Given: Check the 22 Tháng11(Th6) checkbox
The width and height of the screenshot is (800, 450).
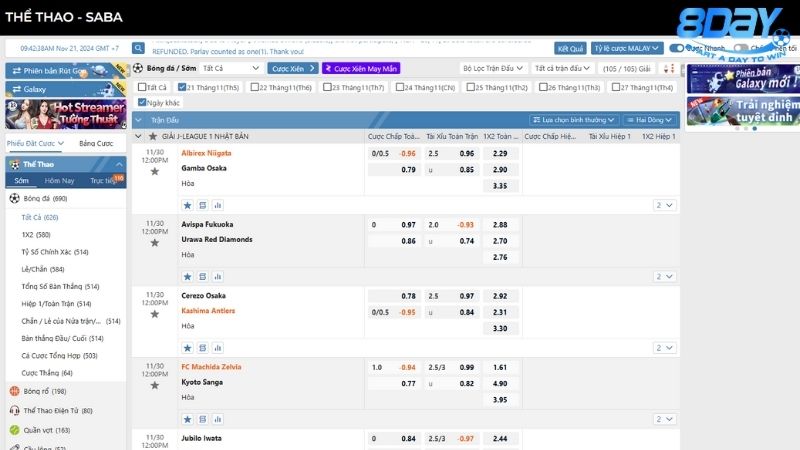Looking at the screenshot, I should (255, 87).
